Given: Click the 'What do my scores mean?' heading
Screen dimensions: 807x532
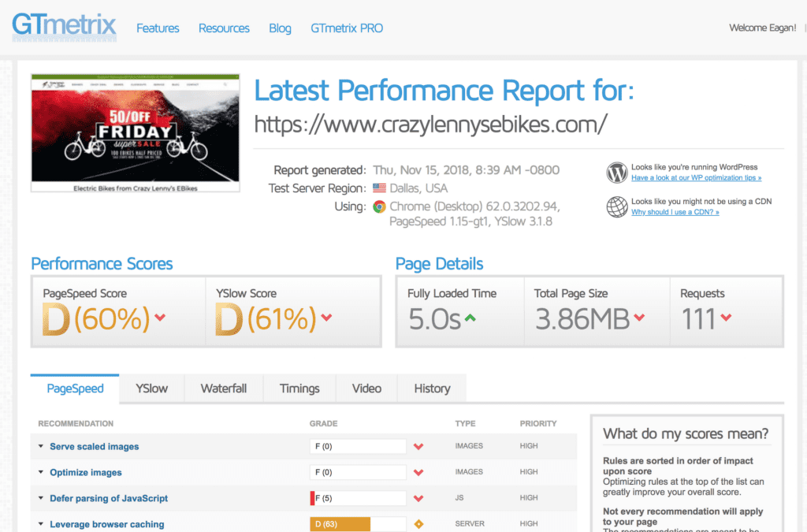Looking at the screenshot, I should click(686, 433).
